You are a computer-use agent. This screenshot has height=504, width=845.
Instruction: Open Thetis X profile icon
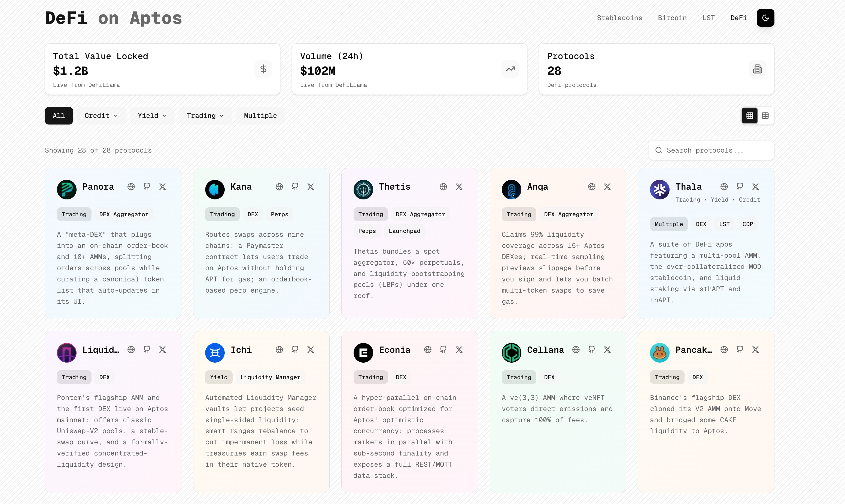[x=459, y=187]
